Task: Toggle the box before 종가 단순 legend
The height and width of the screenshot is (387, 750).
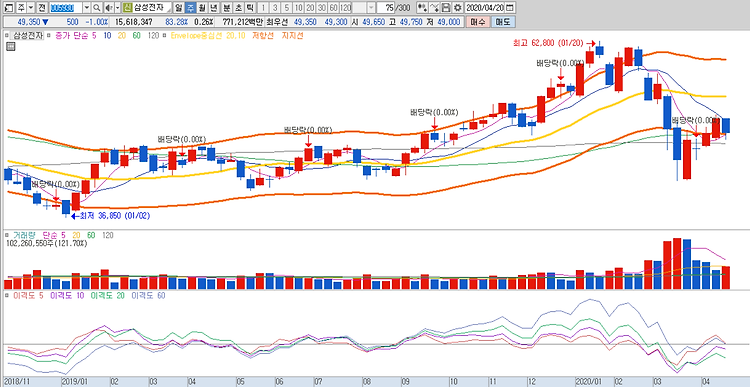Action: pyautogui.click(x=49, y=35)
